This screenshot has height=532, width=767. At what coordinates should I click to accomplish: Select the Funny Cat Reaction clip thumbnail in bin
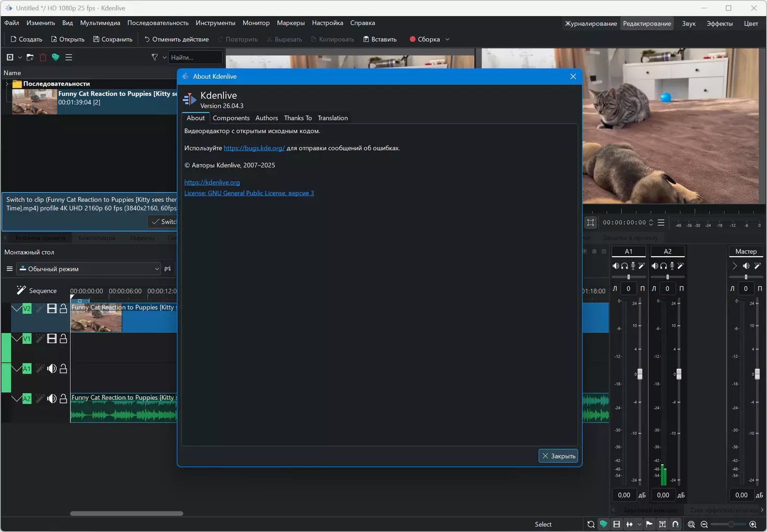(34, 102)
